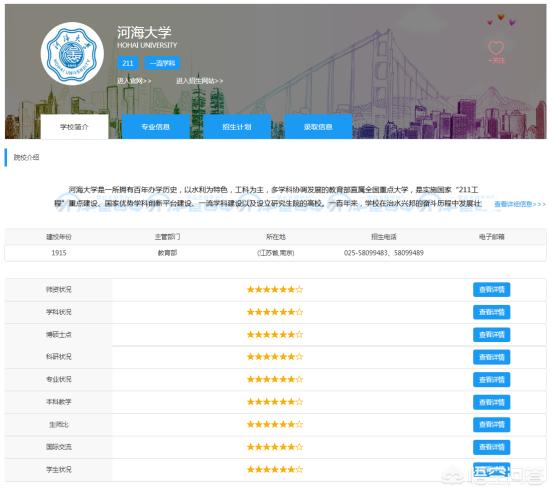Viewport: 554px width, 495px height.
Task: Click the HOHAI UNIVERSITY English subtitle
Action: click(x=147, y=45)
